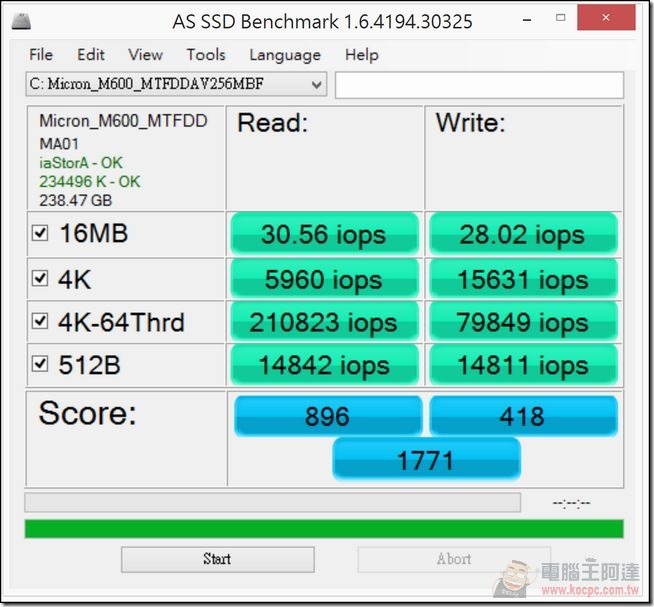This screenshot has width=654, height=607.
Task: Click the green overall progress bar
Action: coord(324,529)
